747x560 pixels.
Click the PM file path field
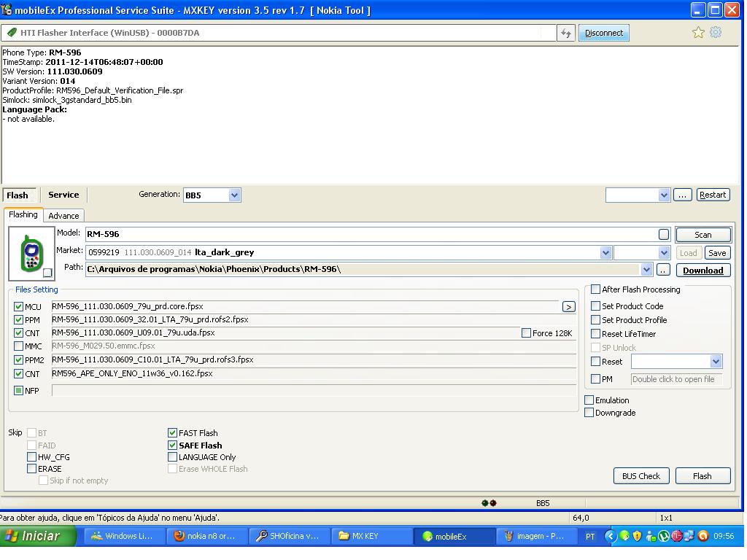[x=676, y=379]
